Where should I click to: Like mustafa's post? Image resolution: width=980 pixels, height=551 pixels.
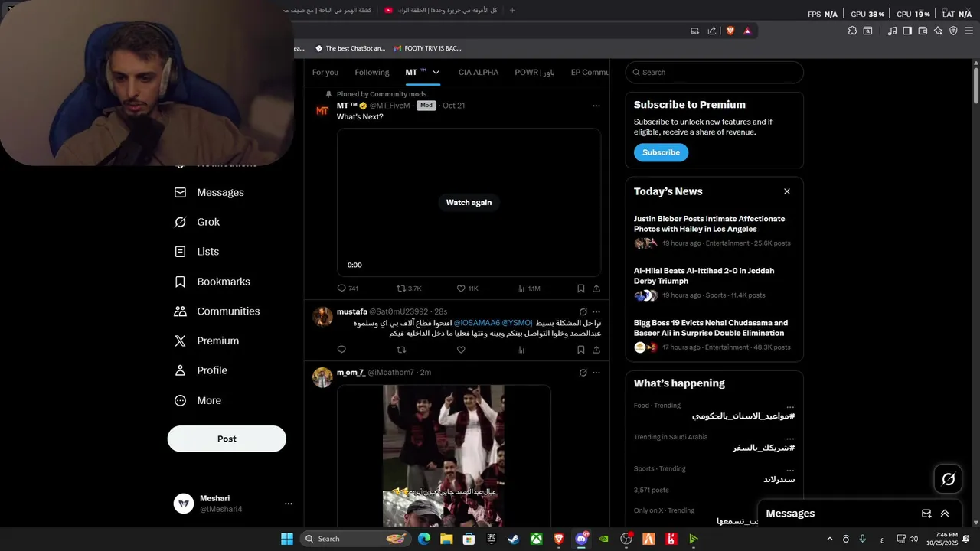point(461,350)
